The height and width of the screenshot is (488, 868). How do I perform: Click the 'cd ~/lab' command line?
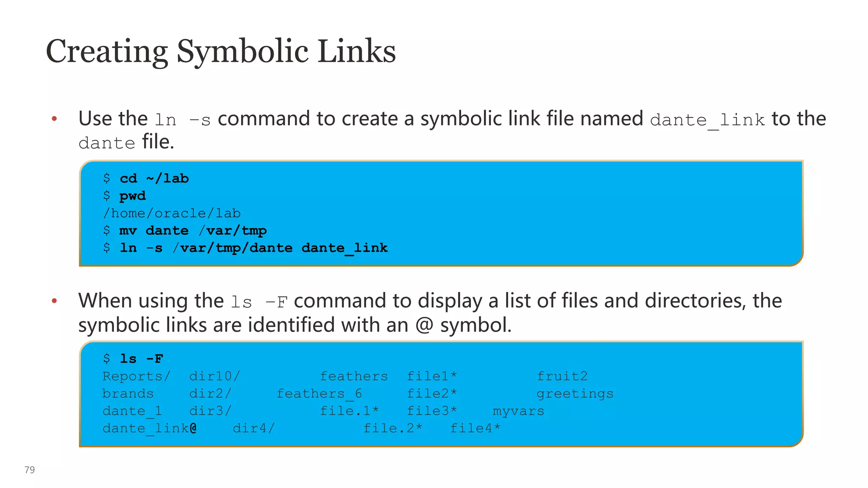[x=146, y=178]
